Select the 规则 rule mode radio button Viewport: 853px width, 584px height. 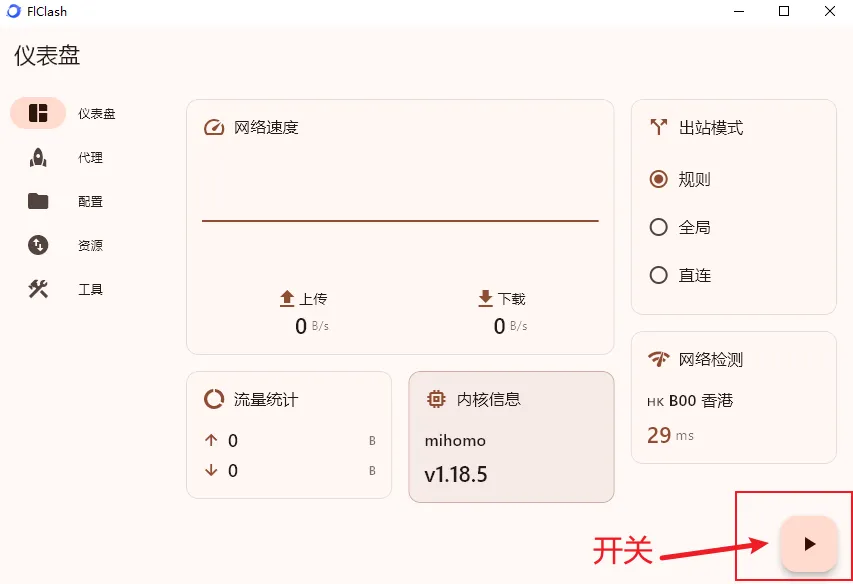point(659,179)
